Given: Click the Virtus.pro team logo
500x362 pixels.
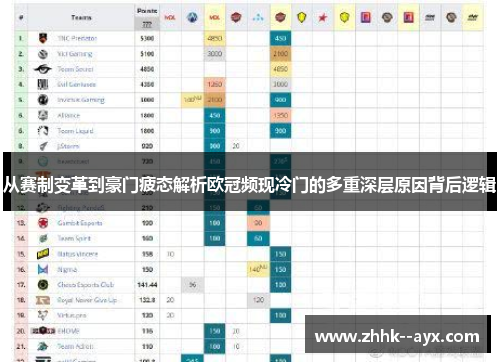Looking at the screenshot, I should (43, 315).
